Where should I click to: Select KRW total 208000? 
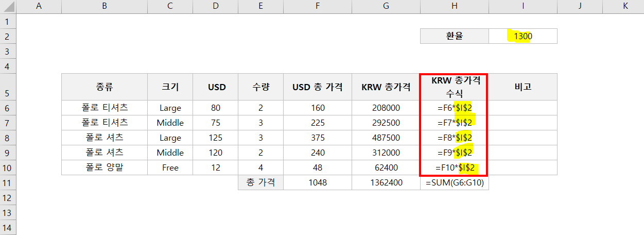pos(386,108)
